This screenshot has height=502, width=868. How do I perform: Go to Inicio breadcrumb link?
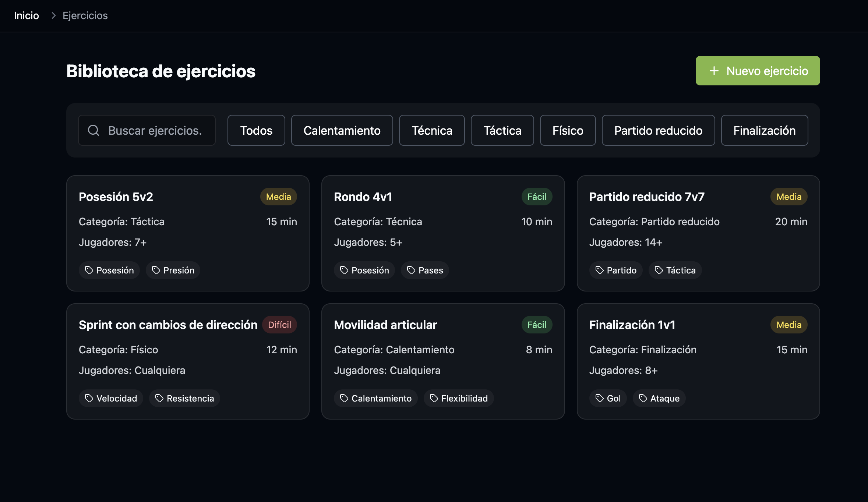coord(27,15)
